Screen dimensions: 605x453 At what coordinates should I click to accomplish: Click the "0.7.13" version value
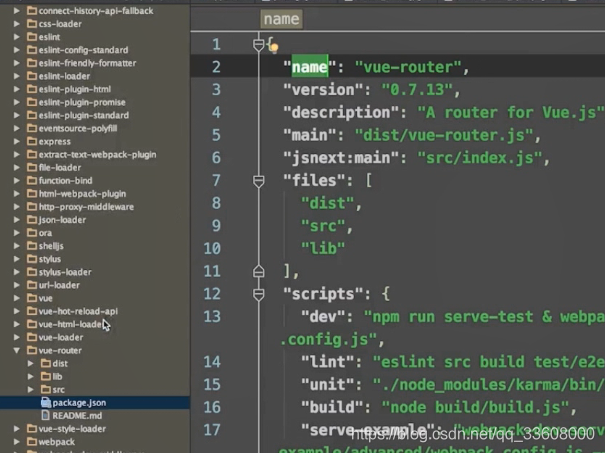point(417,90)
